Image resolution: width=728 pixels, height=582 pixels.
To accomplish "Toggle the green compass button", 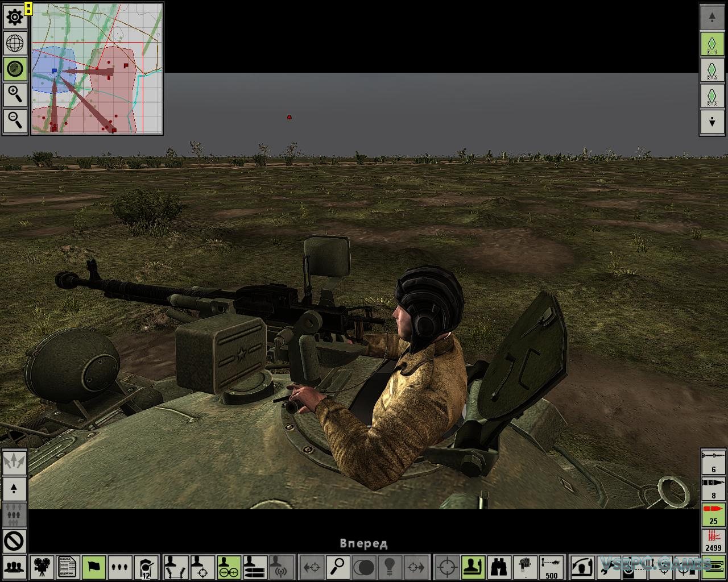I will [15, 69].
